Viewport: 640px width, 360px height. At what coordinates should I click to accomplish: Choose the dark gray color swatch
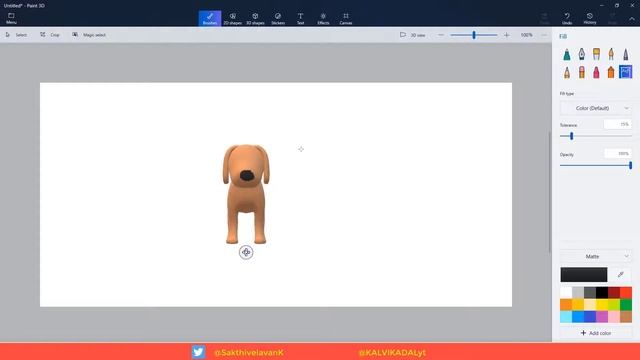(590, 293)
